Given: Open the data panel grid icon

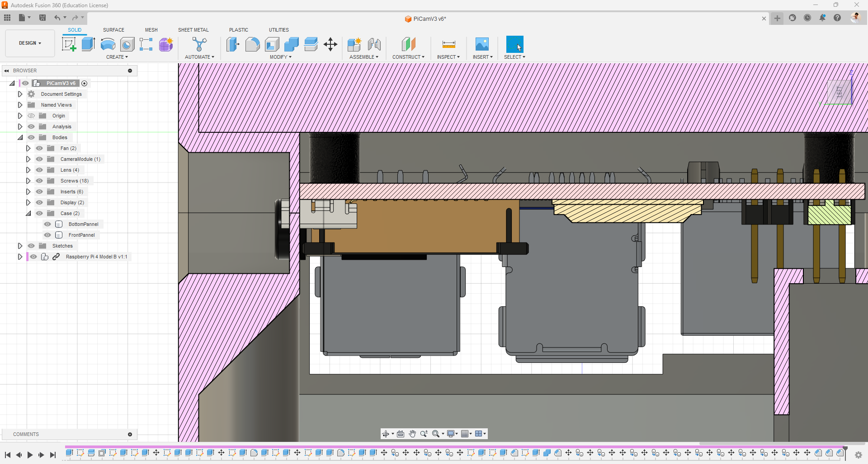Looking at the screenshot, I should tap(7, 18).
